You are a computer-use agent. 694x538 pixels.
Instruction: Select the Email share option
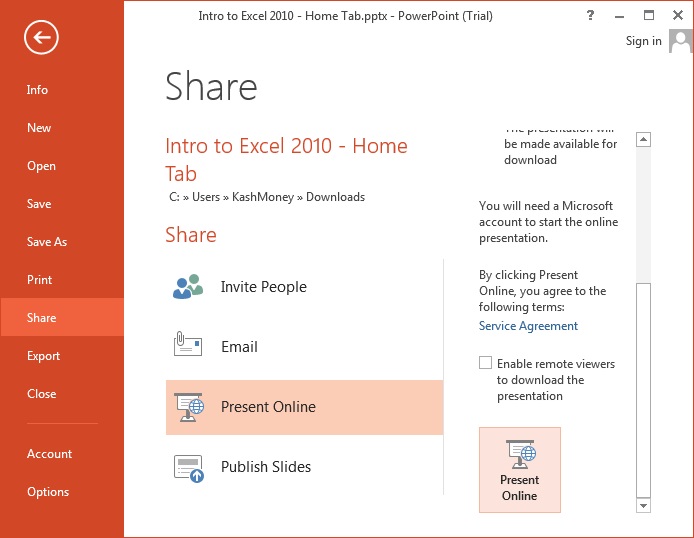pyautogui.click(x=305, y=346)
